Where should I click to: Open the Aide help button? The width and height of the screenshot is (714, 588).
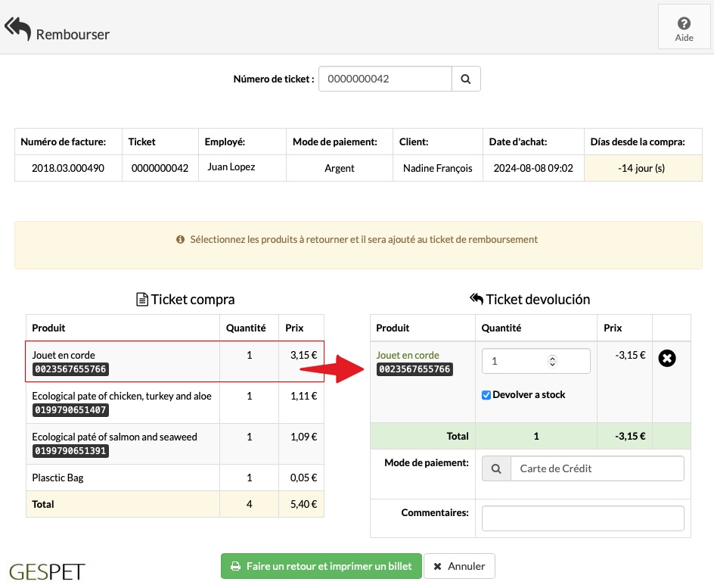point(684,27)
